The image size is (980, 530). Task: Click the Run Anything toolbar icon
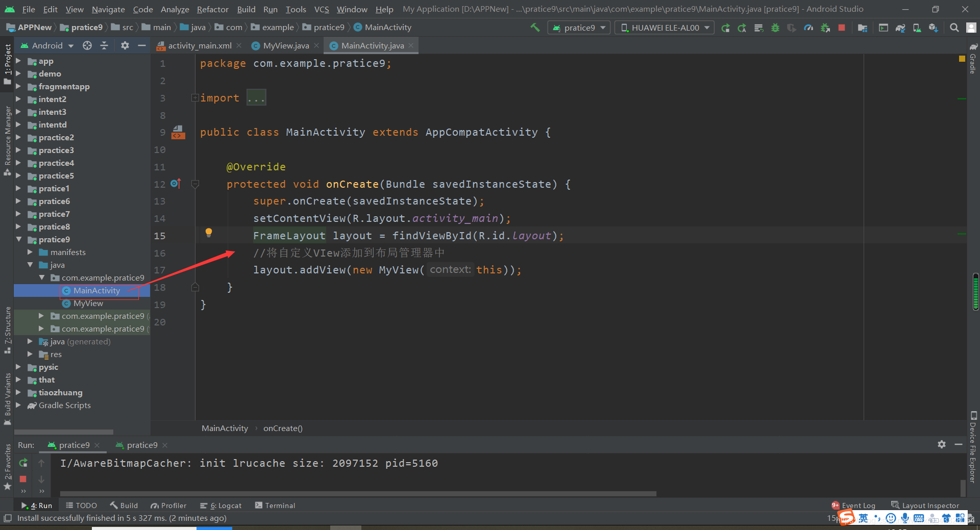(x=884, y=28)
